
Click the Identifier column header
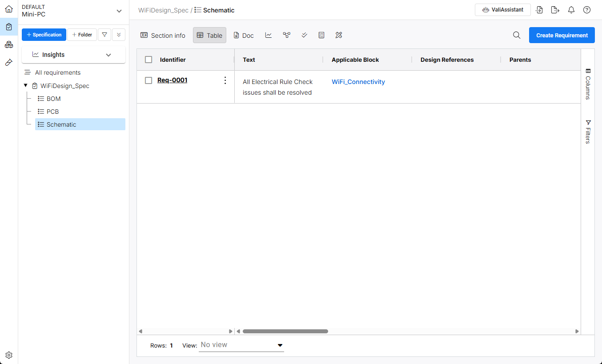[173, 60]
